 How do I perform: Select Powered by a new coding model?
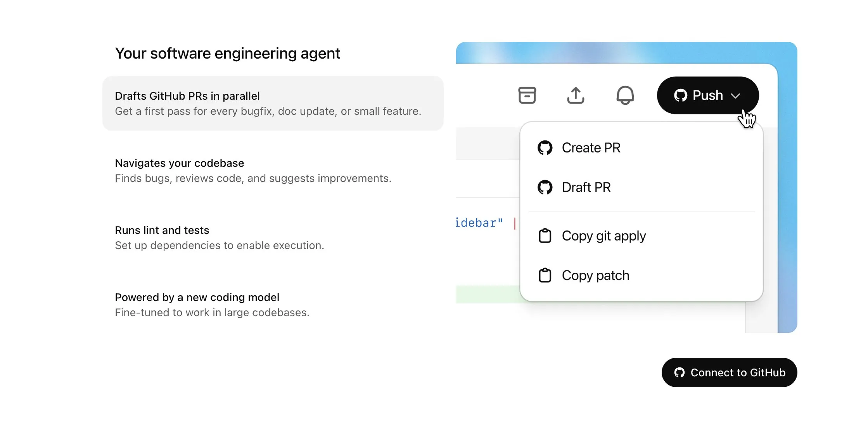tap(273, 305)
